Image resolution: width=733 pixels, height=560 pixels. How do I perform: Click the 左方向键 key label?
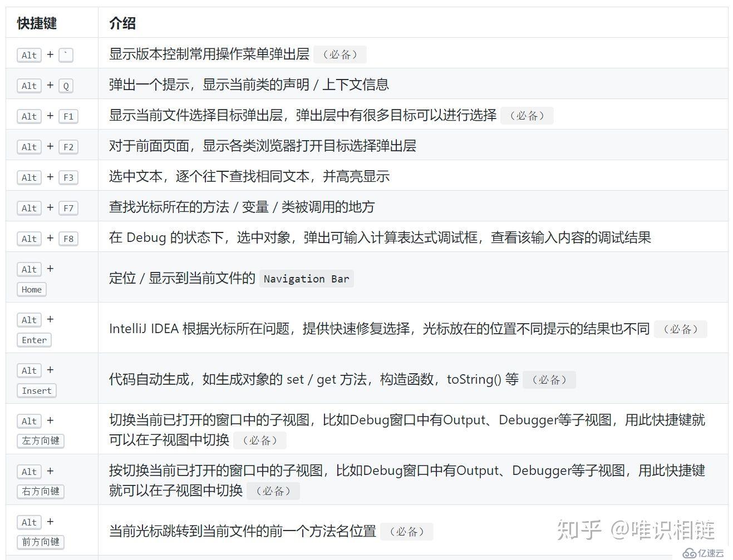point(41,440)
